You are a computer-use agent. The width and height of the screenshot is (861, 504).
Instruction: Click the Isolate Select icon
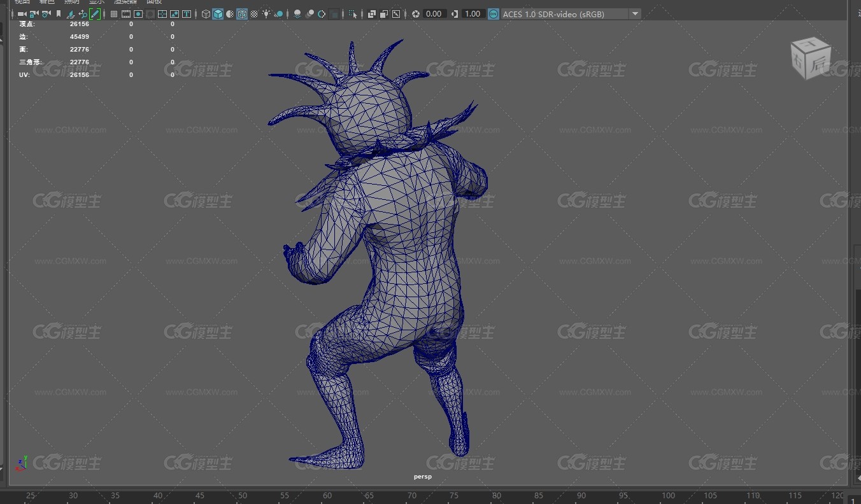pos(353,14)
